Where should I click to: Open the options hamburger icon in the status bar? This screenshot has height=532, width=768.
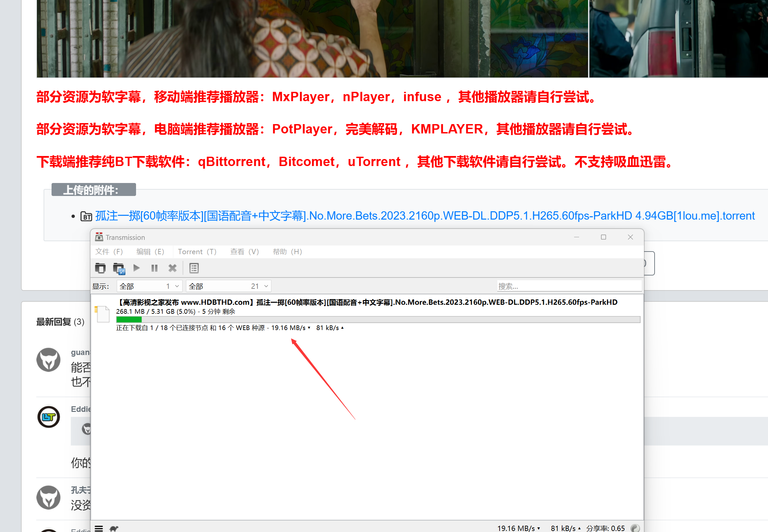coord(99,528)
